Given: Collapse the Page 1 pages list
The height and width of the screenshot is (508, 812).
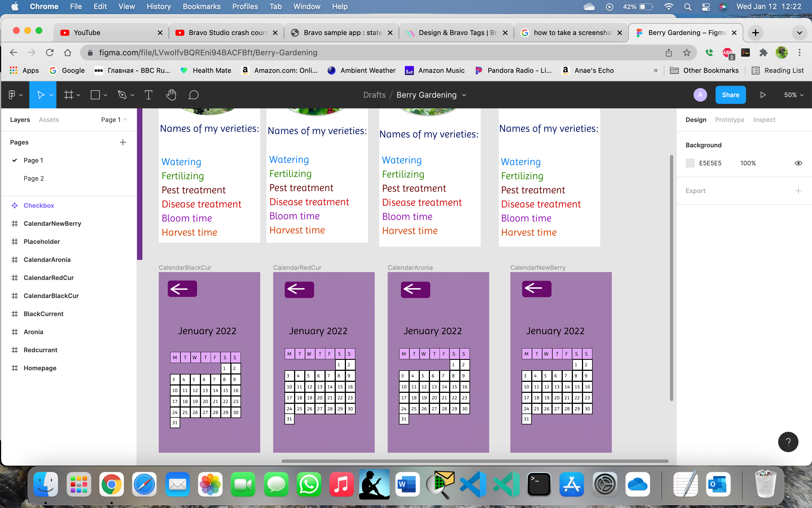Looking at the screenshot, I should 114,120.
